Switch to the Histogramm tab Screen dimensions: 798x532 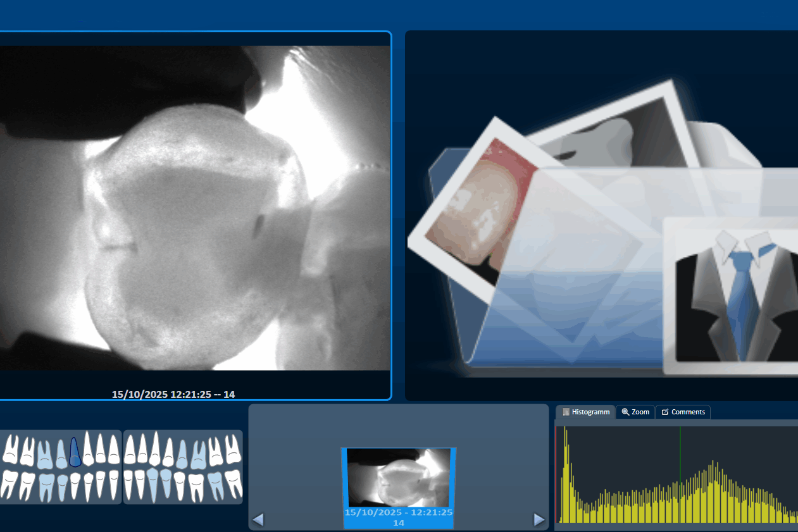click(x=586, y=412)
